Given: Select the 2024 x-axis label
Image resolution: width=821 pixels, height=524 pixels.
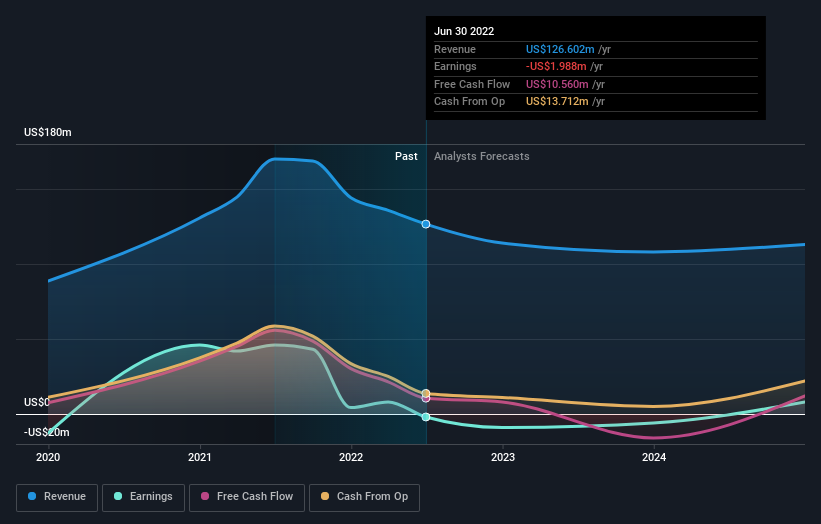Looking at the screenshot, I should tap(654, 457).
